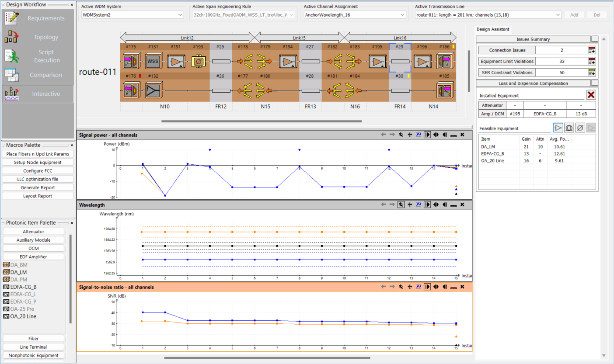Image resolution: width=614 pixels, height=364 pixels.
Task: List Connection Issues details
Action: pos(592,50)
